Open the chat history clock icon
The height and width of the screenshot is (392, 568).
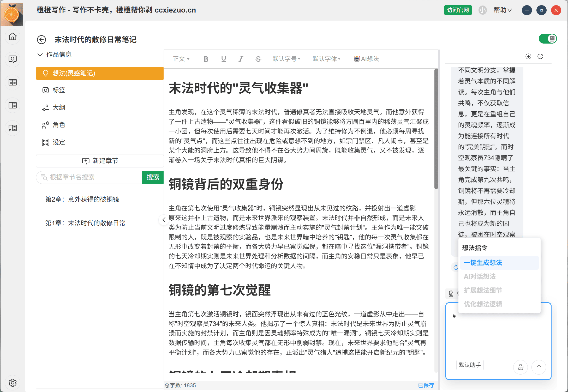tap(540, 57)
